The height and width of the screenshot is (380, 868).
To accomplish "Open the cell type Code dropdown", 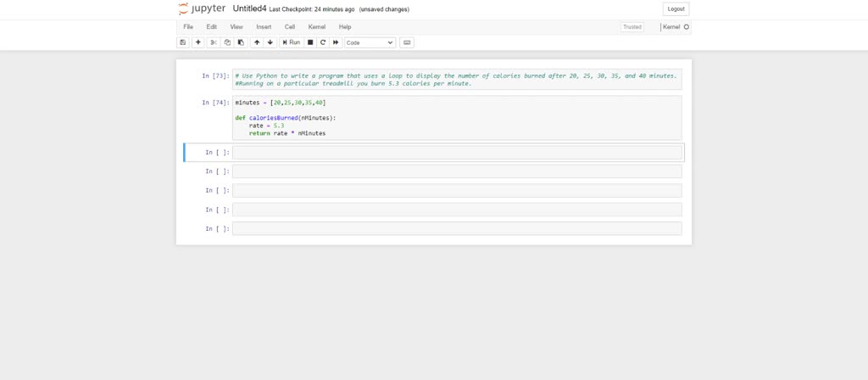I will click(x=370, y=42).
